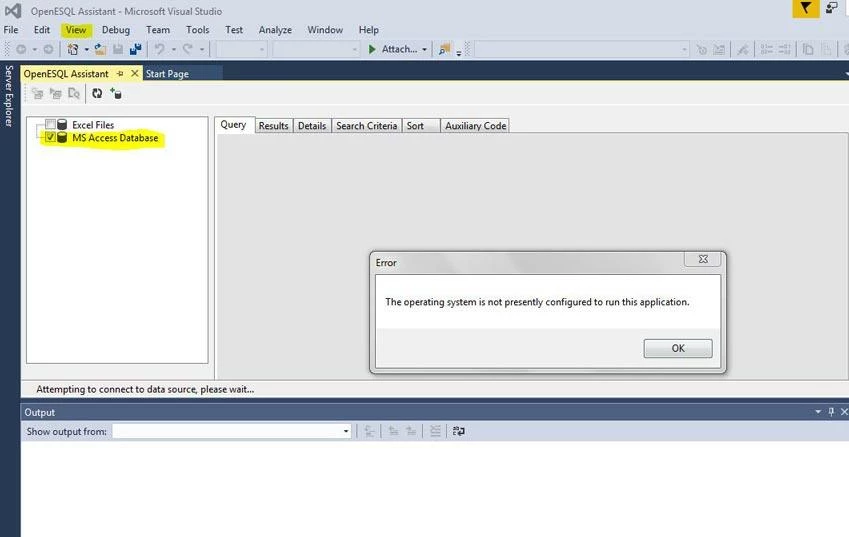Click the Navigate Forward toolbar icon
The image size is (849, 537).
tap(48, 49)
